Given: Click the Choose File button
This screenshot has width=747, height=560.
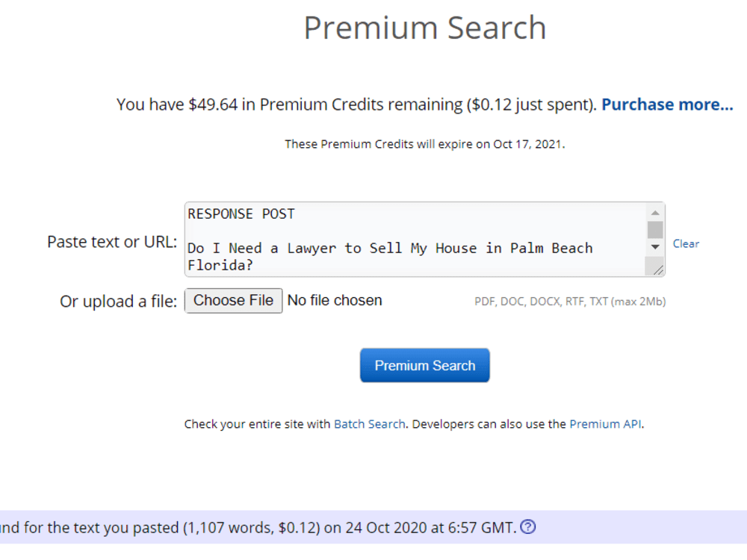Looking at the screenshot, I should coord(233,300).
